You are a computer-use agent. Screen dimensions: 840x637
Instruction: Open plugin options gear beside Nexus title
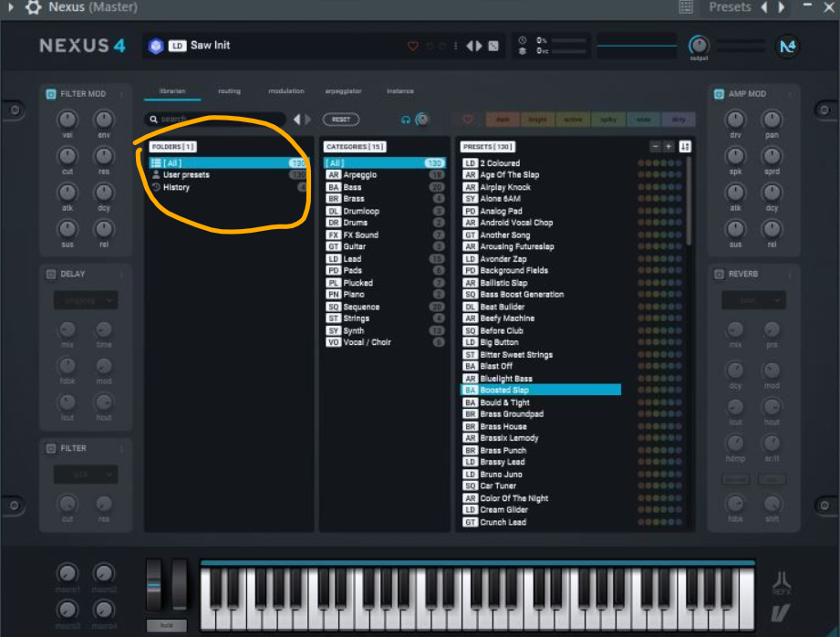click(x=33, y=7)
